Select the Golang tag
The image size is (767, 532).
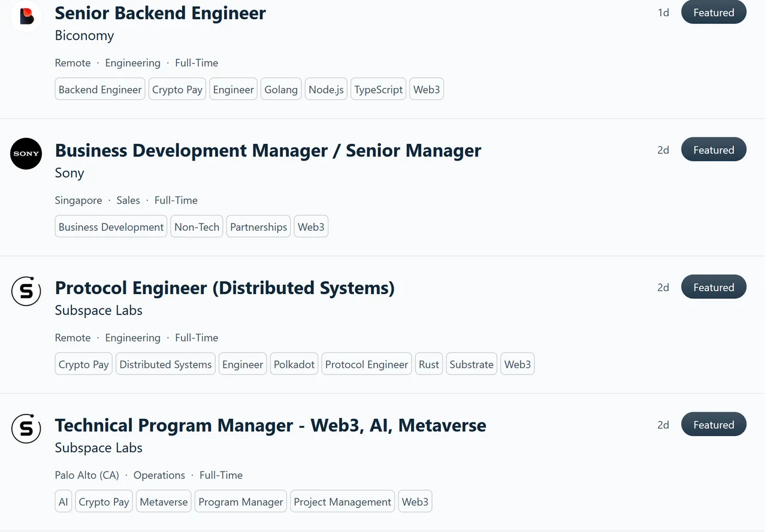tap(281, 89)
